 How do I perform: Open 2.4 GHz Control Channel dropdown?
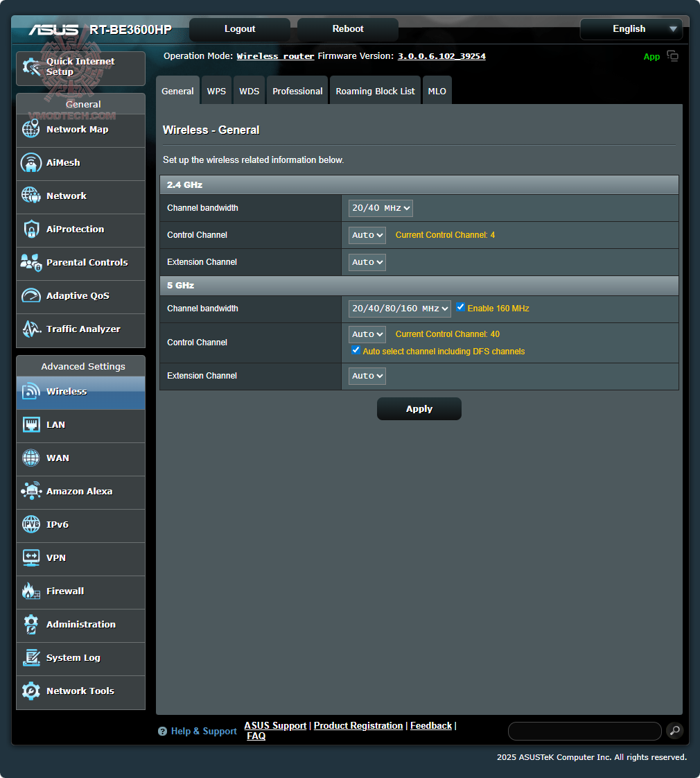click(x=367, y=234)
